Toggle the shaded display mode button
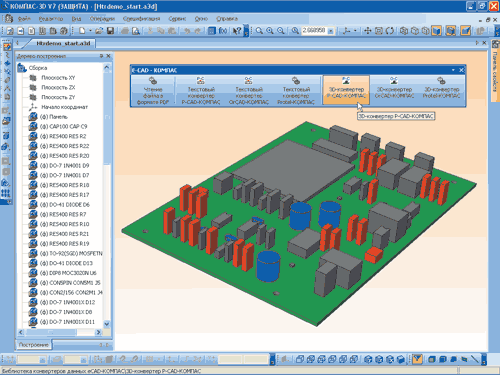The image size is (500, 375). coord(436,31)
